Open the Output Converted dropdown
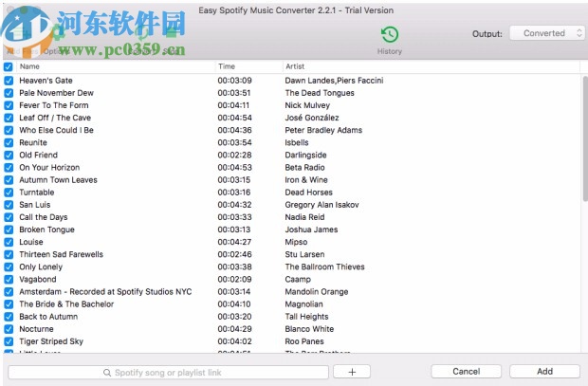 pos(547,33)
